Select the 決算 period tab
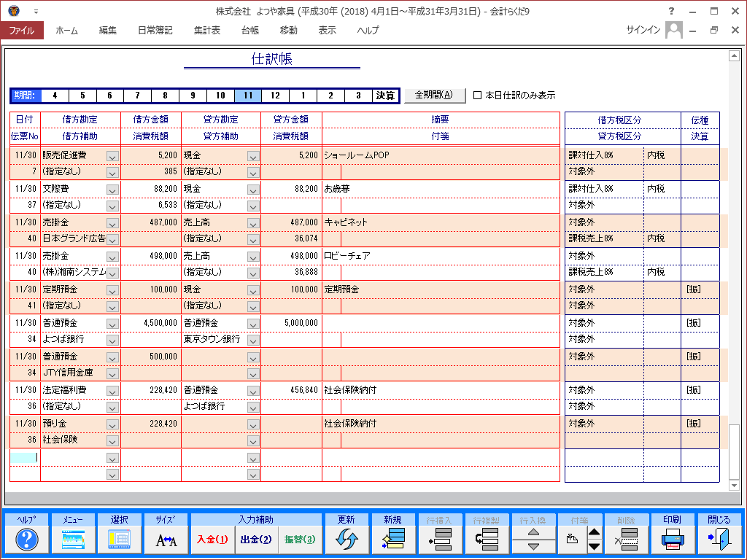 [x=385, y=96]
